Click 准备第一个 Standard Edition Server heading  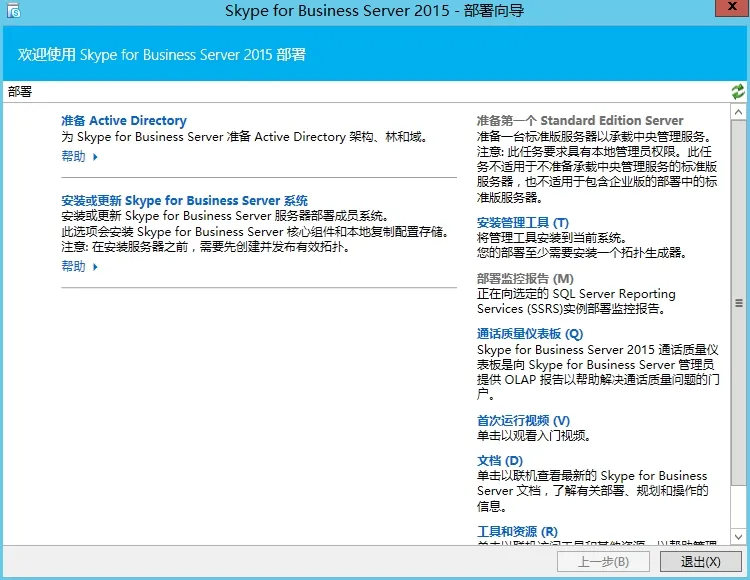pos(580,120)
